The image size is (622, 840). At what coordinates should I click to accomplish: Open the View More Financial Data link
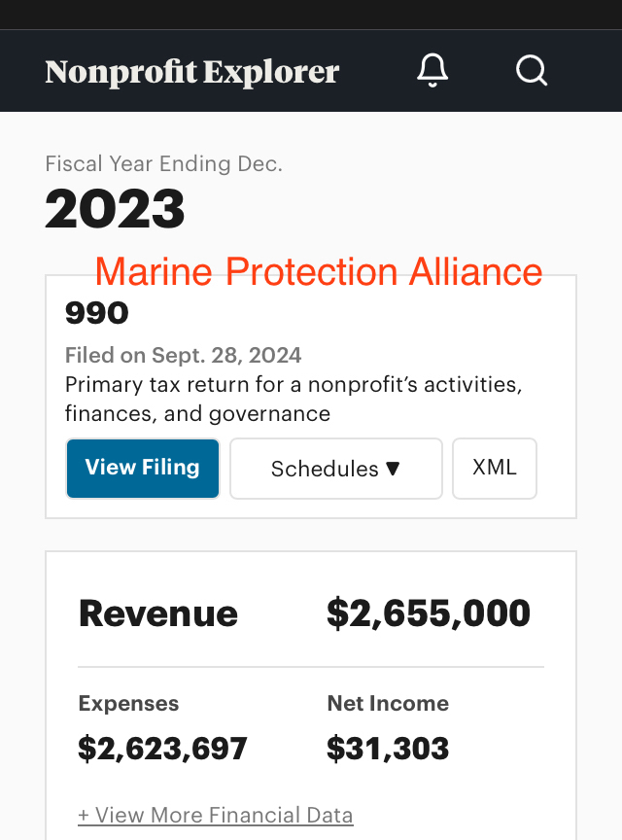pos(216,815)
